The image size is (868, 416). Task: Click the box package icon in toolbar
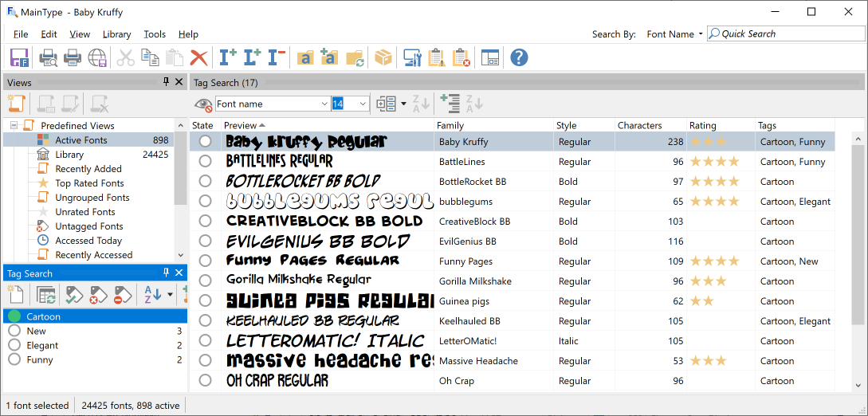click(383, 57)
